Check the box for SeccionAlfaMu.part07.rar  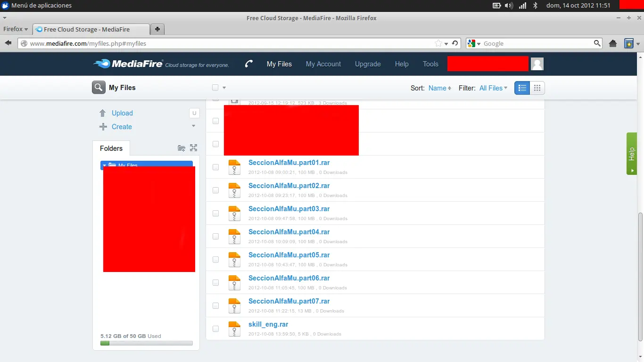click(x=215, y=305)
